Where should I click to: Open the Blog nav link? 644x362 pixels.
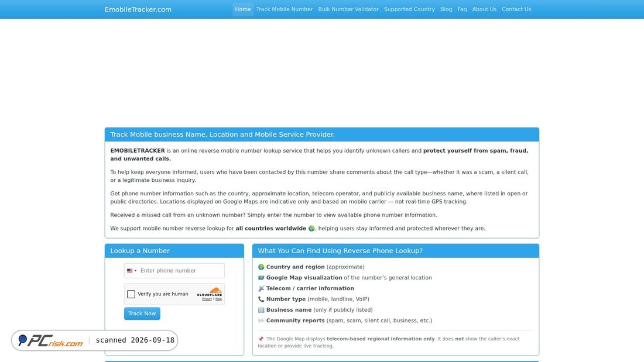(446, 9)
